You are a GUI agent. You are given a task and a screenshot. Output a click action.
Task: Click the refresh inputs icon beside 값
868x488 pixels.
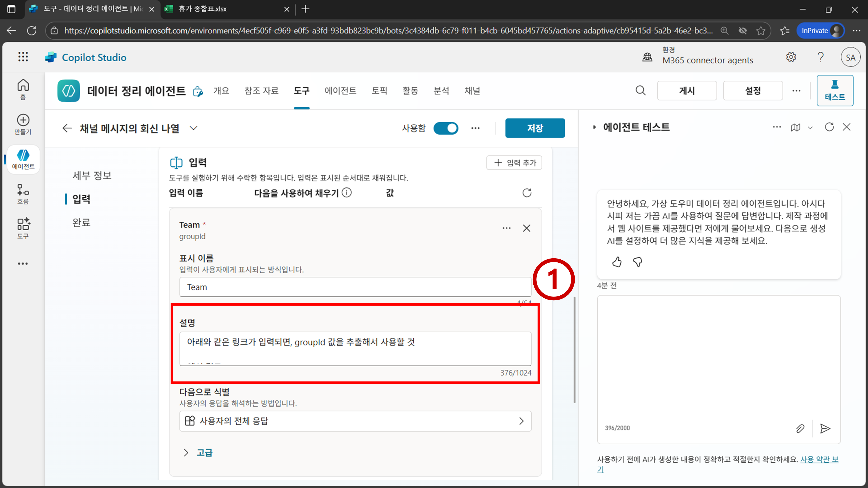pos(527,193)
